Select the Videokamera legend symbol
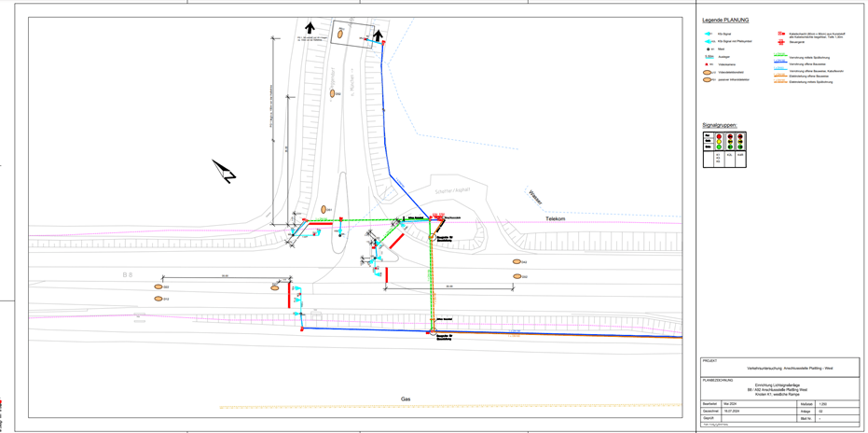Image resolution: width=868 pixels, height=433 pixels. (709, 64)
